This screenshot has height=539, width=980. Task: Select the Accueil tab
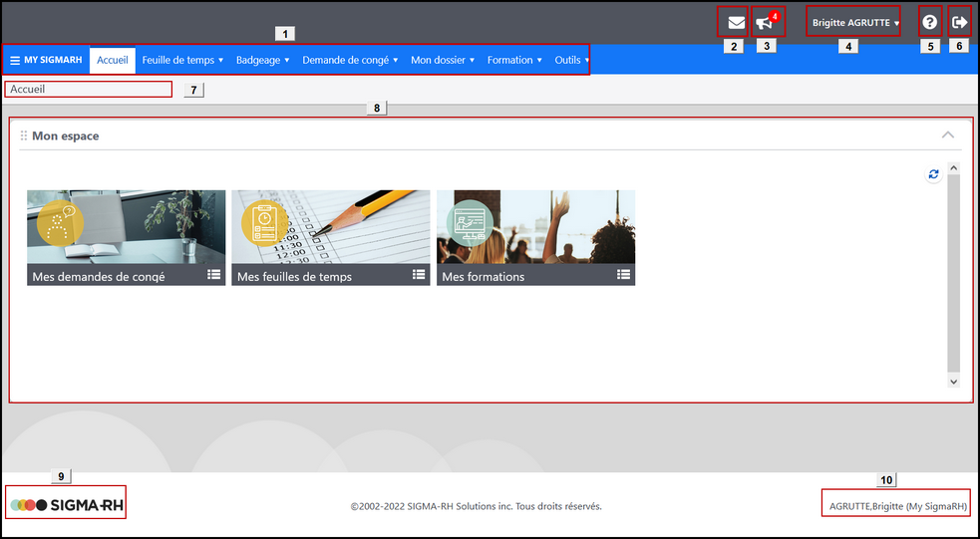112,60
